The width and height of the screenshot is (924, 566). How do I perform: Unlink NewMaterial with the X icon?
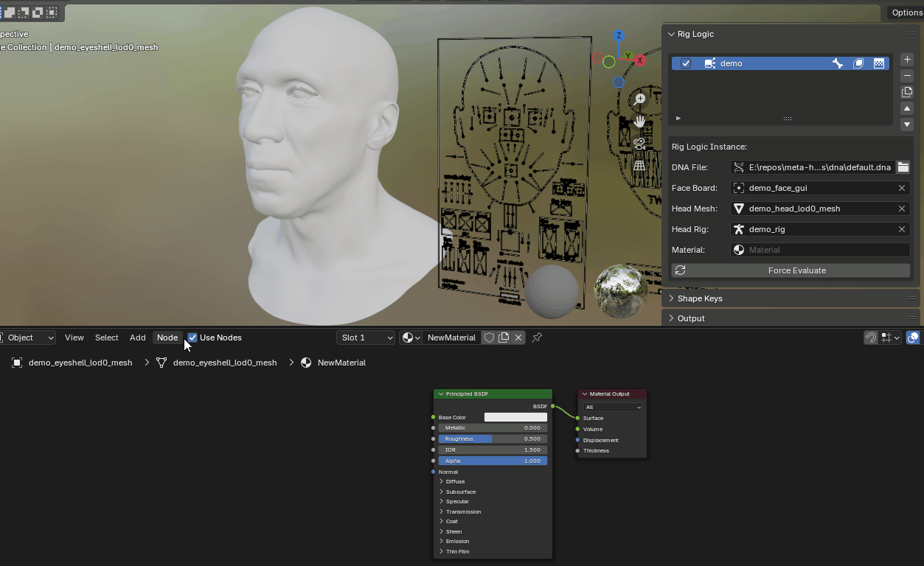coord(518,338)
